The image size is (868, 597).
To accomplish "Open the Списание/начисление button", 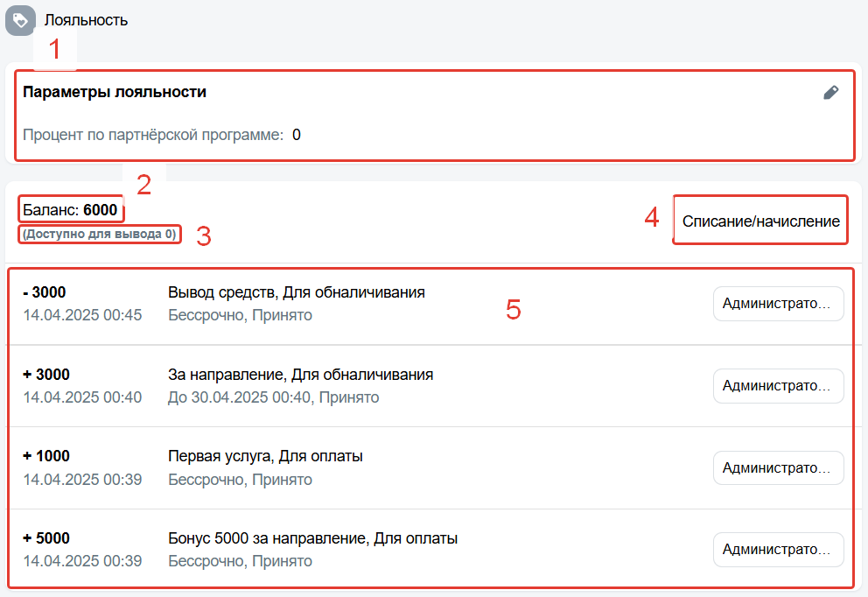I will click(x=760, y=221).
